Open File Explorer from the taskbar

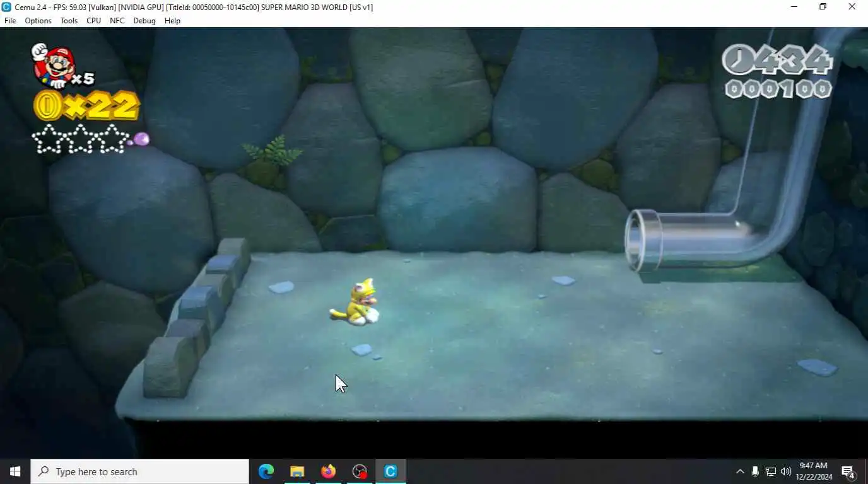pyautogui.click(x=297, y=471)
